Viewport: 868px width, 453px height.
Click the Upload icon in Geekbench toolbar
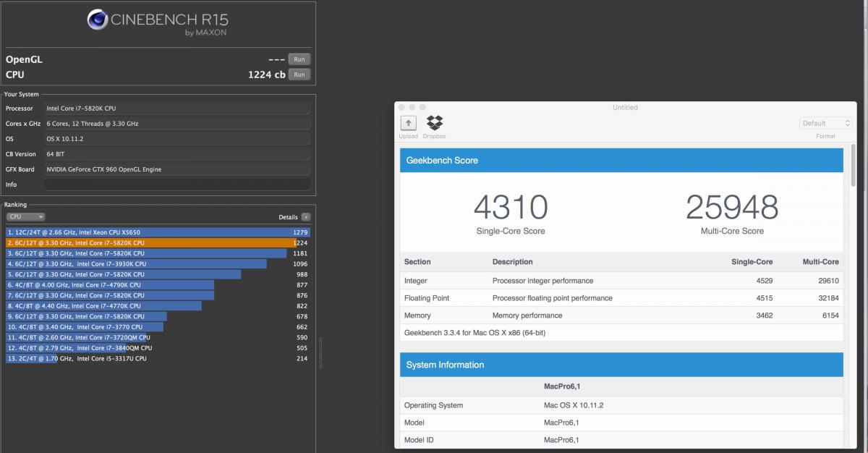[408, 123]
